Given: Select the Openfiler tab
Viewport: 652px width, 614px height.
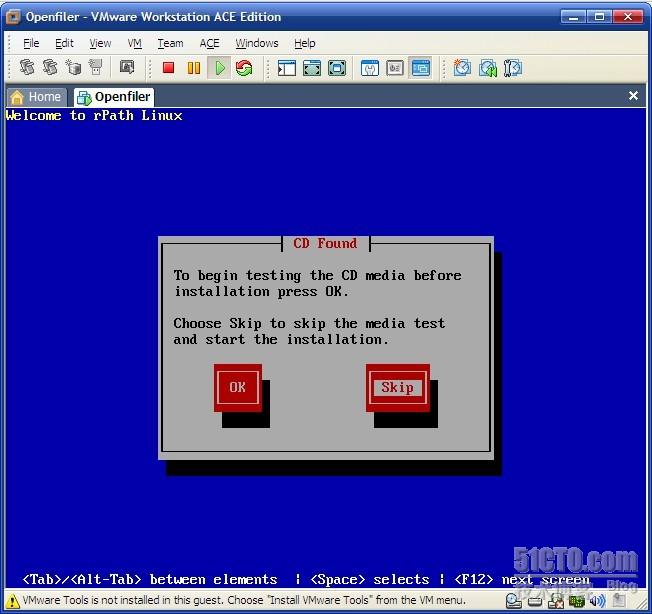Looking at the screenshot, I should (x=114, y=97).
